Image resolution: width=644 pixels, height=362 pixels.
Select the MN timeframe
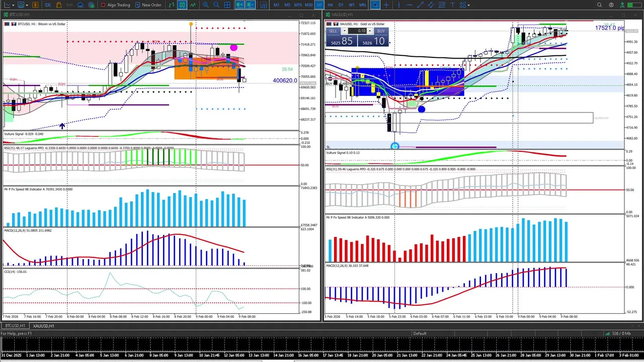[x=362, y=5]
